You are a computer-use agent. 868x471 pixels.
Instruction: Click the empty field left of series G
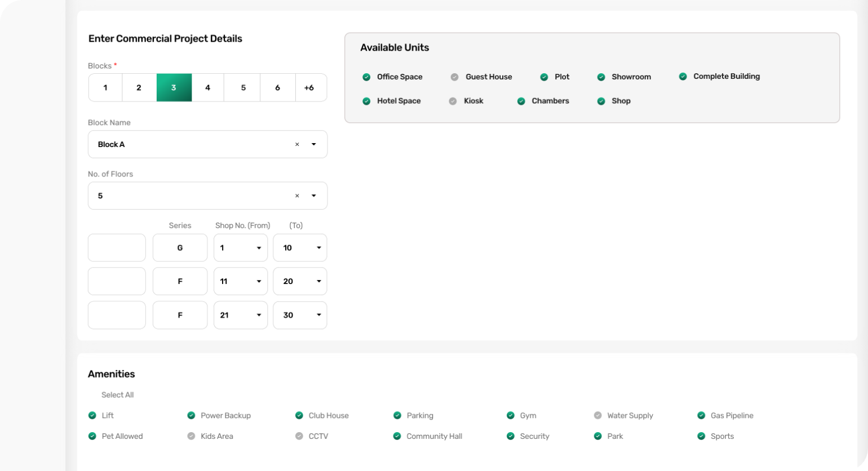pos(117,248)
